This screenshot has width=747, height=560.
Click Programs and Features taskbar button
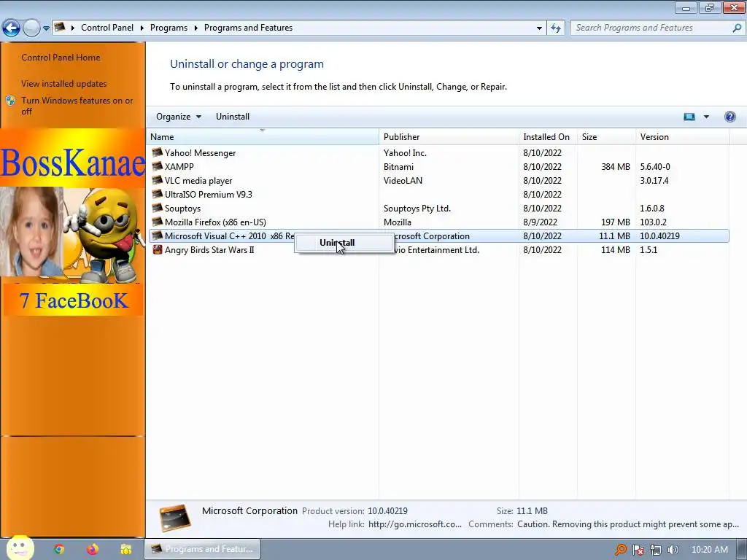202,549
